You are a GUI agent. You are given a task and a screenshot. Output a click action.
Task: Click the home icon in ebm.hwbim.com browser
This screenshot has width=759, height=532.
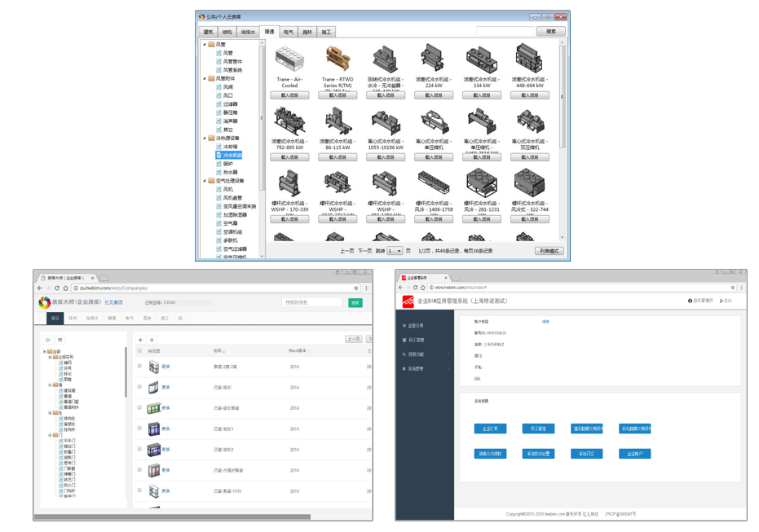tap(422, 288)
